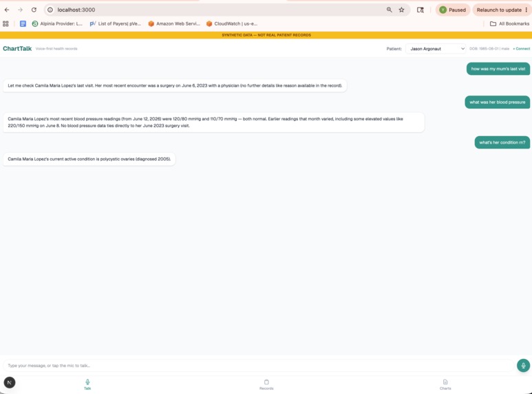
Task: Click the 'how was my mum's last visit' message
Action: point(498,69)
